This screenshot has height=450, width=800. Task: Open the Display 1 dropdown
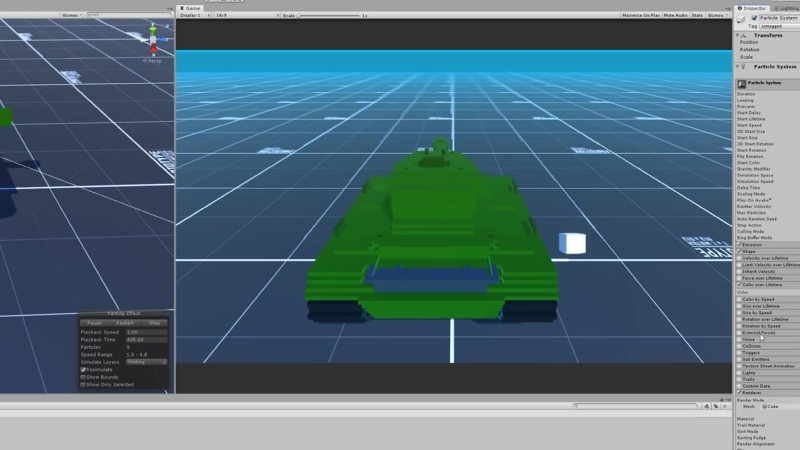(195, 15)
